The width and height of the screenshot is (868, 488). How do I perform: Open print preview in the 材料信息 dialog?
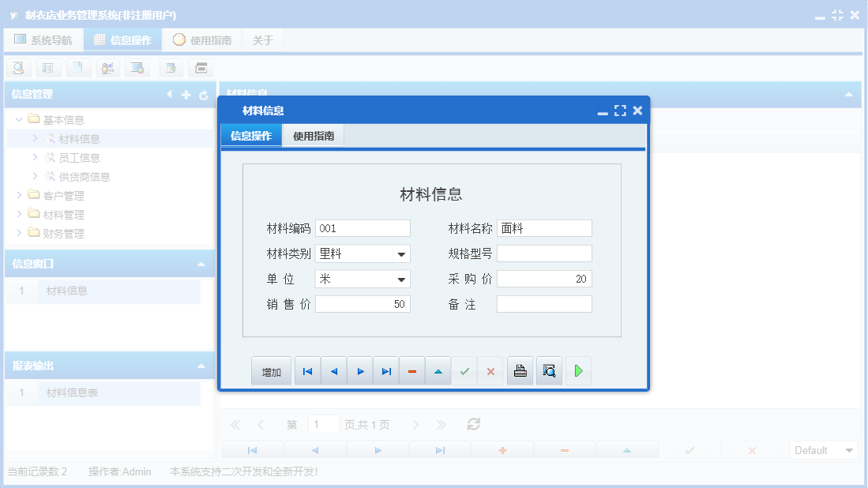coord(549,370)
